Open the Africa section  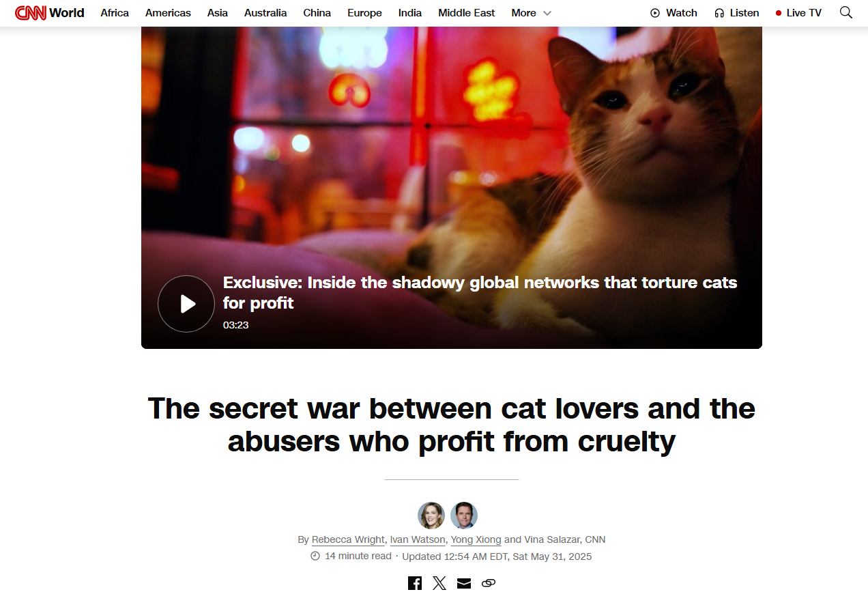[x=115, y=13]
